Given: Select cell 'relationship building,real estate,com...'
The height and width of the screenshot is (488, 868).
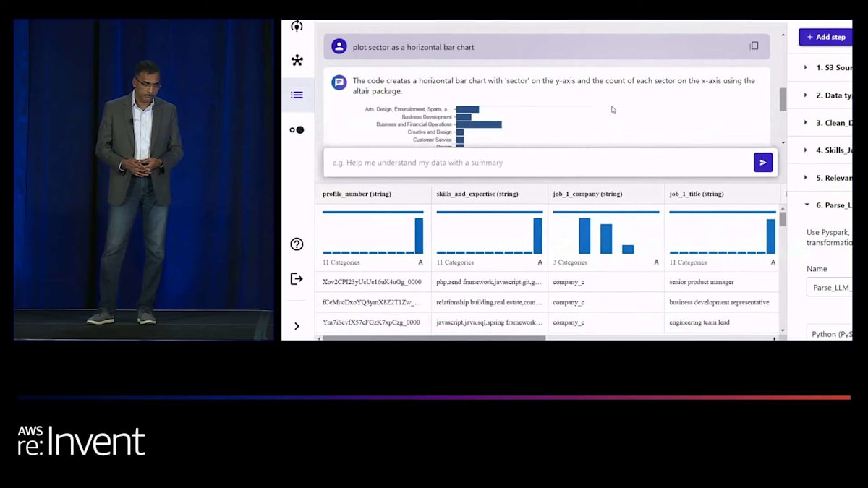Looking at the screenshot, I should tap(489, 302).
